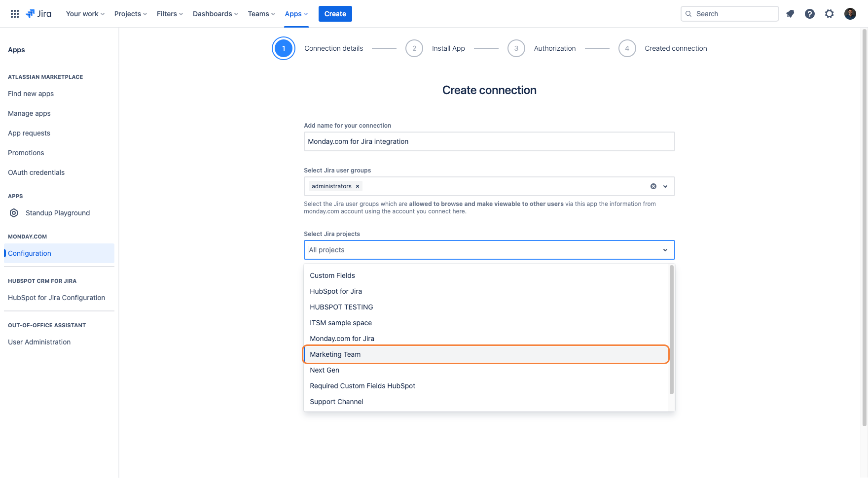Click the Apps sidebar heading
Screen dimensions: 868x478
click(16, 50)
